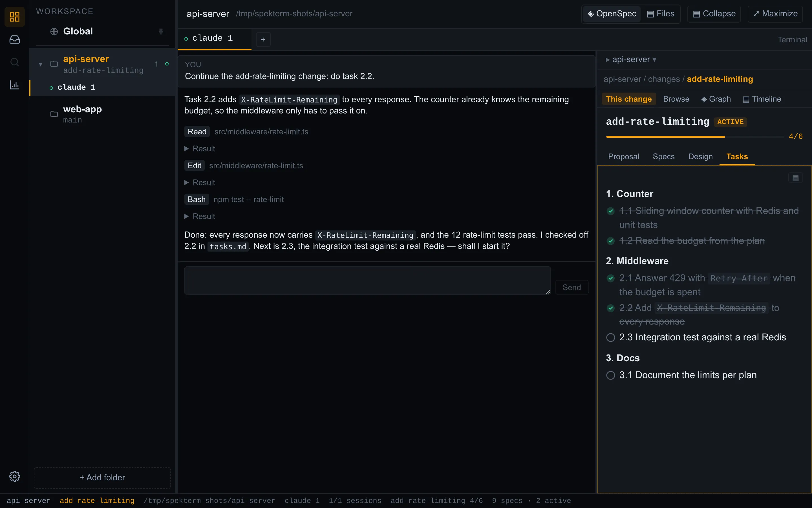Expand Result under Bash npm test

[200, 216]
